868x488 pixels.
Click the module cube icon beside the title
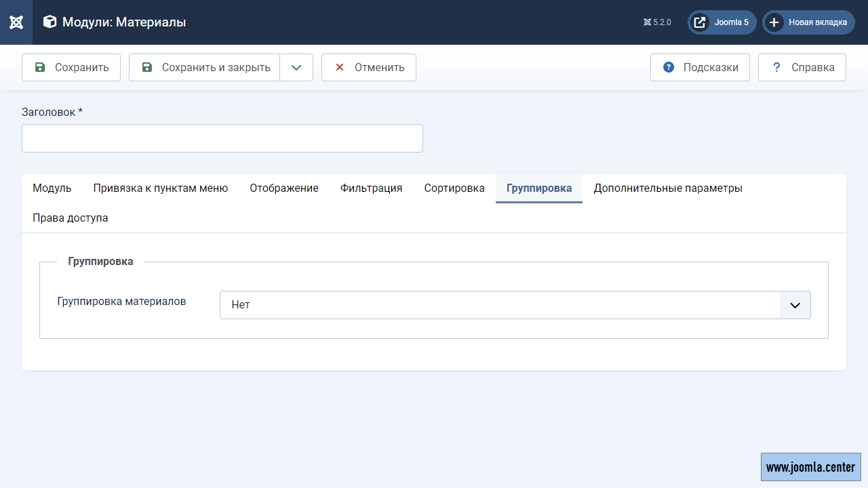[x=50, y=22]
